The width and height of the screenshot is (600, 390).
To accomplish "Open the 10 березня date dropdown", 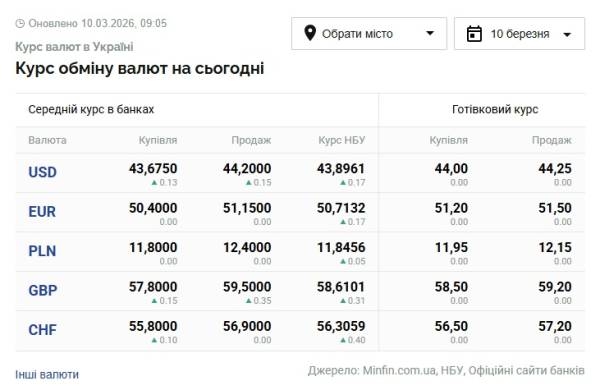I will (x=519, y=33).
